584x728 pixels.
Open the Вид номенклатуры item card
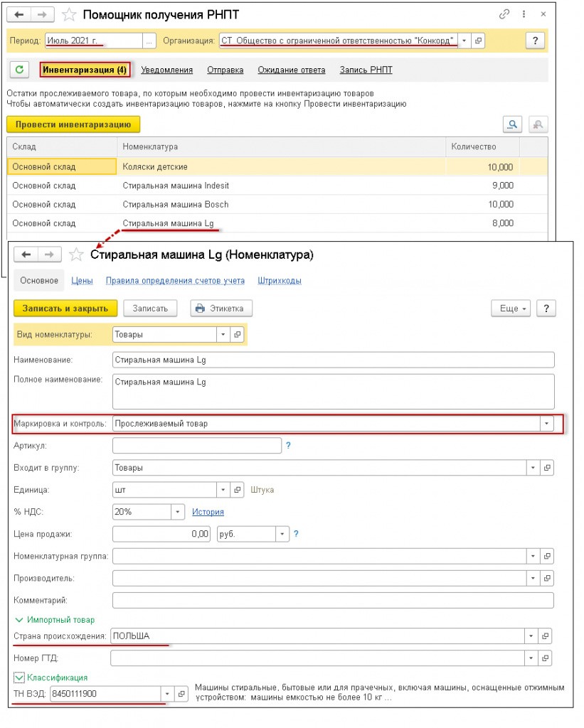[x=238, y=334]
